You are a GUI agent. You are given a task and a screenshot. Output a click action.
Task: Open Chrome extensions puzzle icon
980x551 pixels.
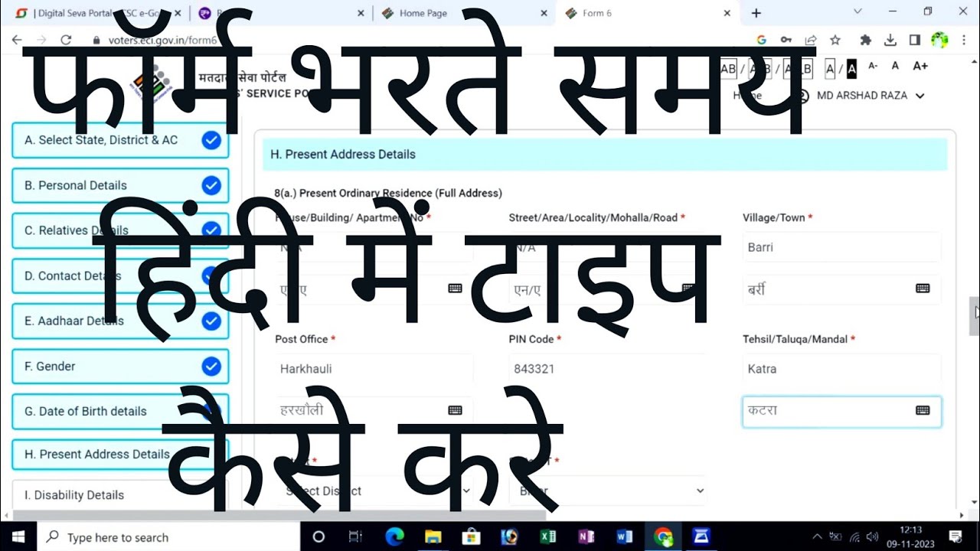[x=866, y=40]
